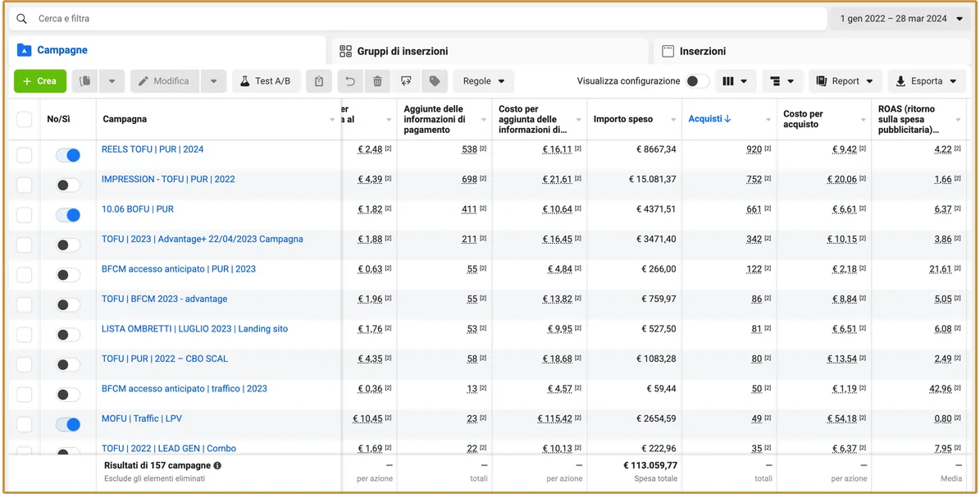Turn off the 10.06 BOFU | PUR campaign switch
Viewport: 980px width, 494px height.
click(x=68, y=215)
